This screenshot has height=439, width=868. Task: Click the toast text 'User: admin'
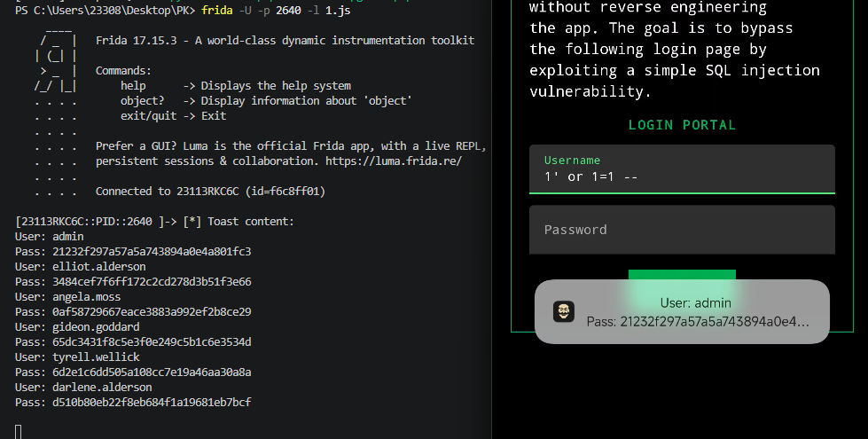[695, 302]
